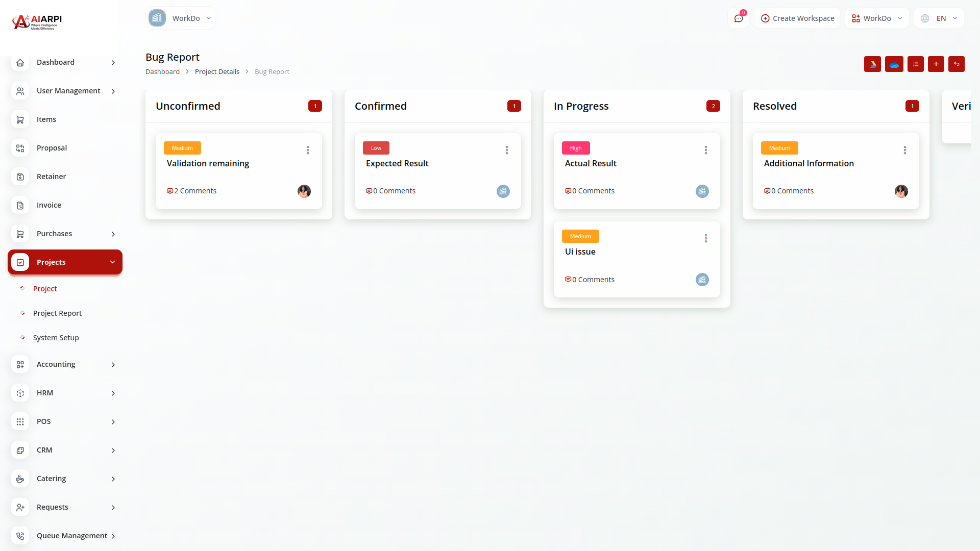Click the plus icon to add bug

coord(936,64)
